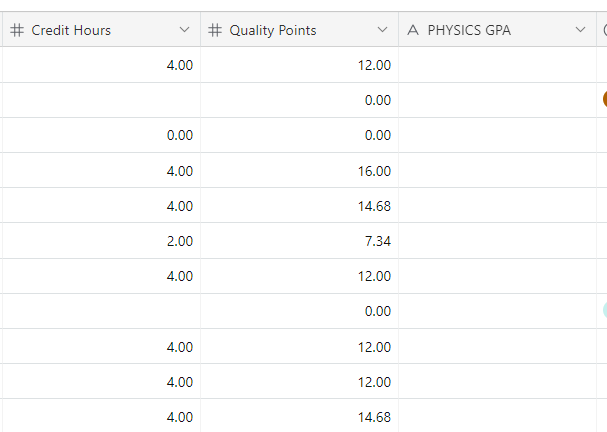The image size is (607, 432).
Task: Click the empty Credit Hours cell in second row
Action: 101,100
